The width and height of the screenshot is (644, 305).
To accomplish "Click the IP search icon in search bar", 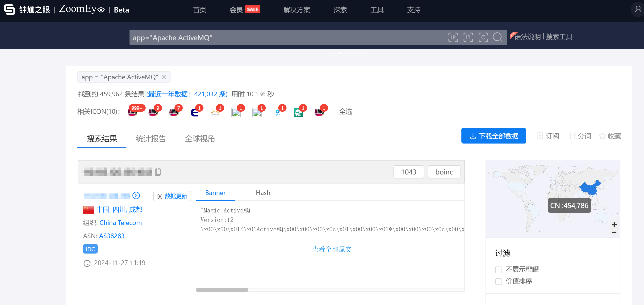I will [453, 37].
